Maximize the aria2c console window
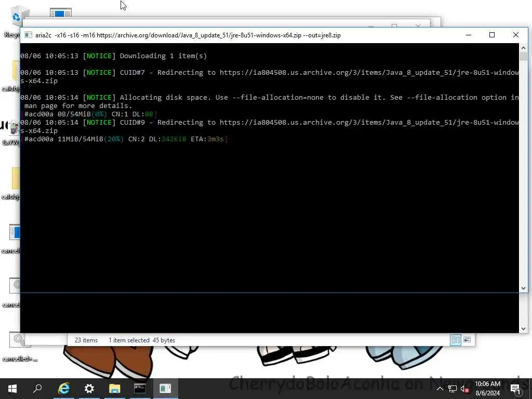532x399 pixels. pos(492,35)
